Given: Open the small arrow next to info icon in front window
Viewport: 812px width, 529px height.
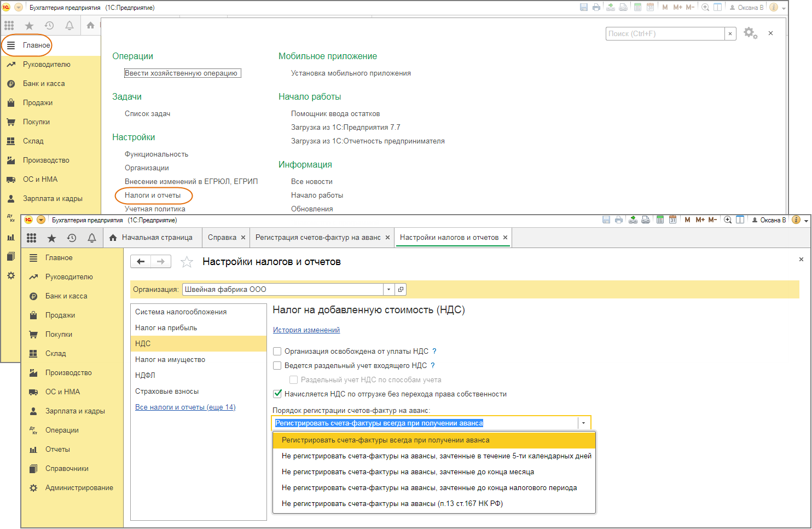Looking at the screenshot, I should pyautogui.click(x=807, y=220).
